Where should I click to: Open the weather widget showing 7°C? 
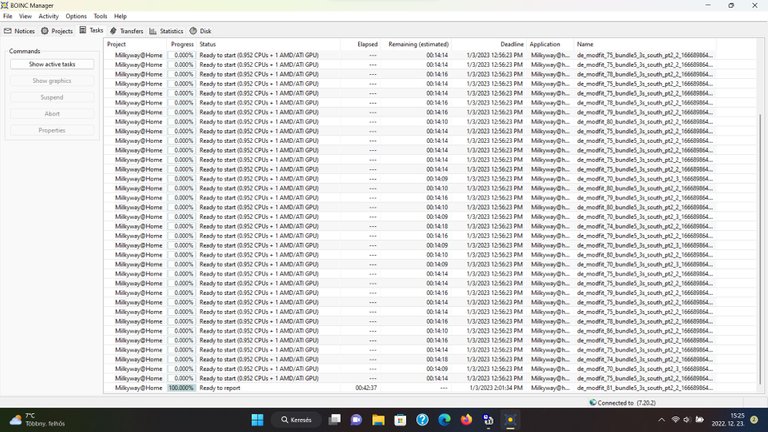(x=37, y=420)
